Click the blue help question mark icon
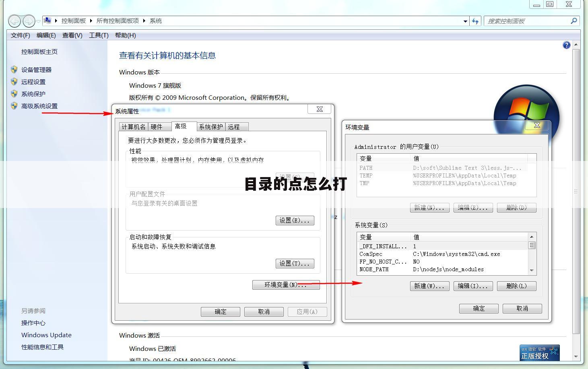The height and width of the screenshot is (369, 588). pos(566,45)
